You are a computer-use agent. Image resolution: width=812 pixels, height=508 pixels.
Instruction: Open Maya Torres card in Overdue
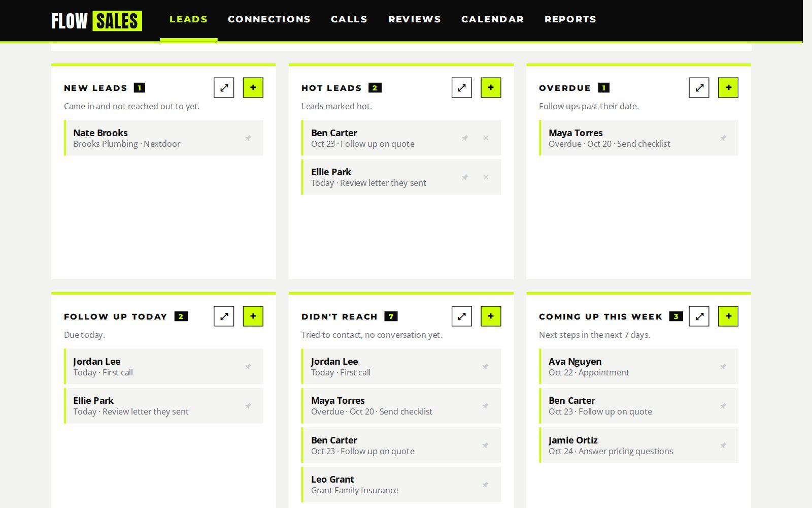[638, 138]
